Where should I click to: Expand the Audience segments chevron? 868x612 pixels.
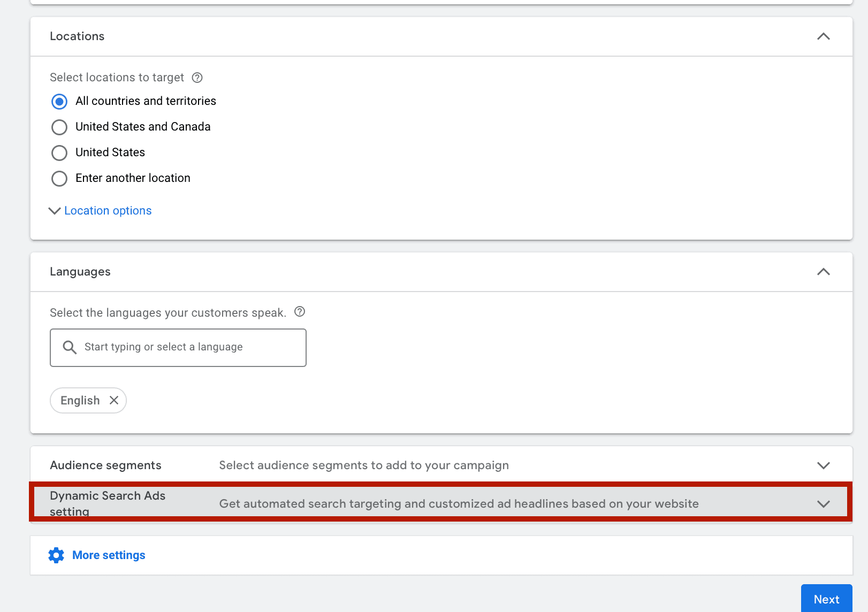point(824,465)
